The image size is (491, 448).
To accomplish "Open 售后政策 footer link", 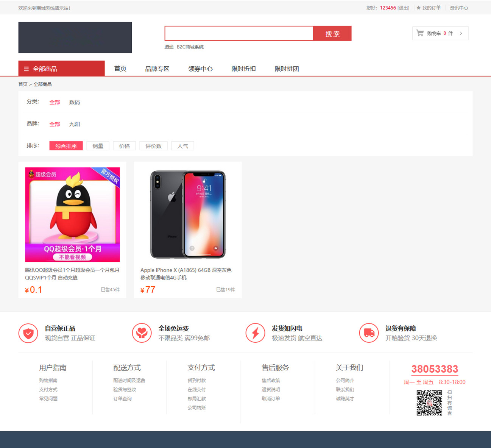I will coord(271,381).
